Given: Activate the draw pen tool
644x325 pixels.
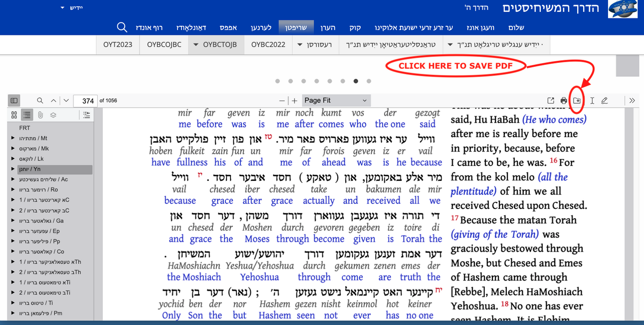Looking at the screenshot, I should (605, 101).
